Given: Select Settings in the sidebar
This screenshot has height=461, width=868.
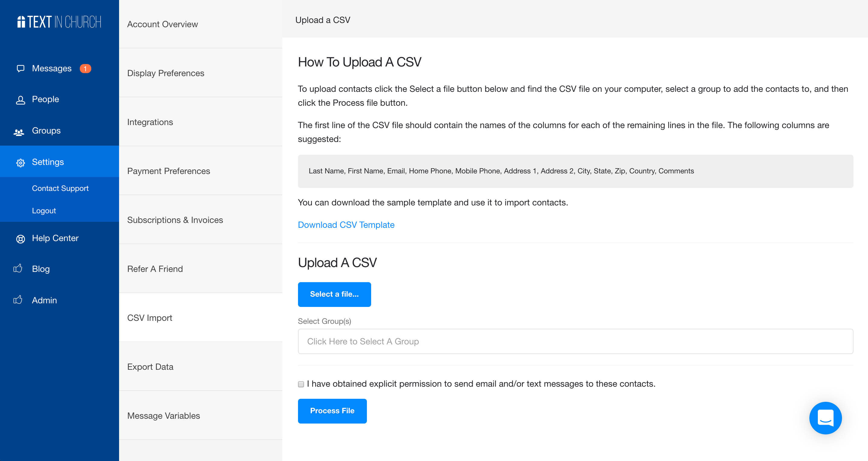Looking at the screenshot, I should pyautogui.click(x=59, y=162).
